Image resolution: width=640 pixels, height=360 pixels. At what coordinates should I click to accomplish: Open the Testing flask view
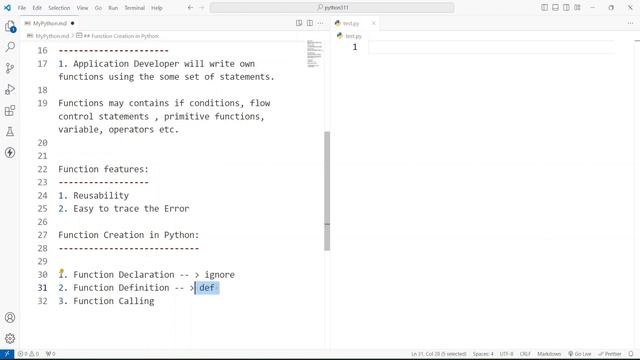(x=10, y=131)
